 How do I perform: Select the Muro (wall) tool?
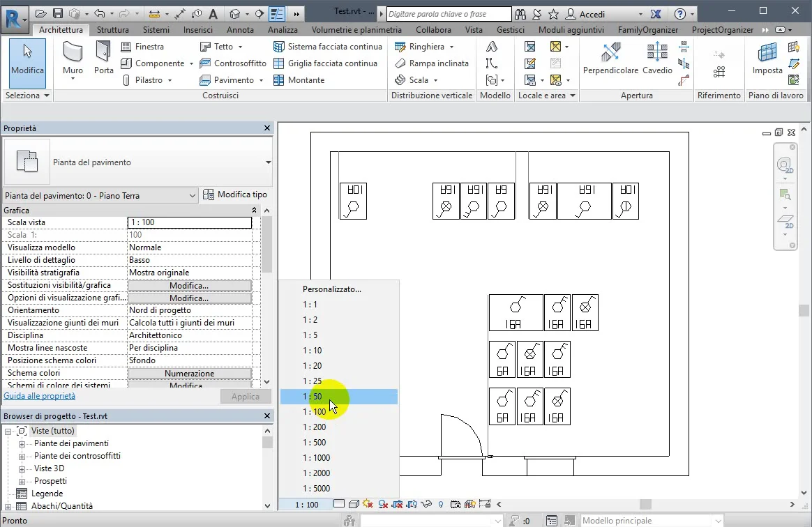point(73,59)
